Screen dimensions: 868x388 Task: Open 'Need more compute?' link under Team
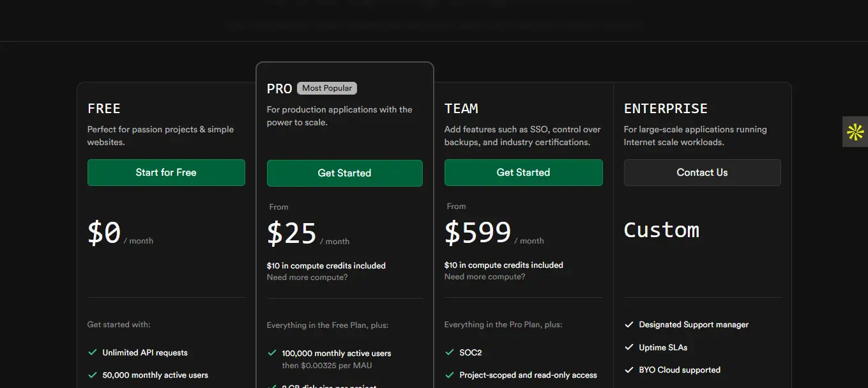(x=485, y=277)
